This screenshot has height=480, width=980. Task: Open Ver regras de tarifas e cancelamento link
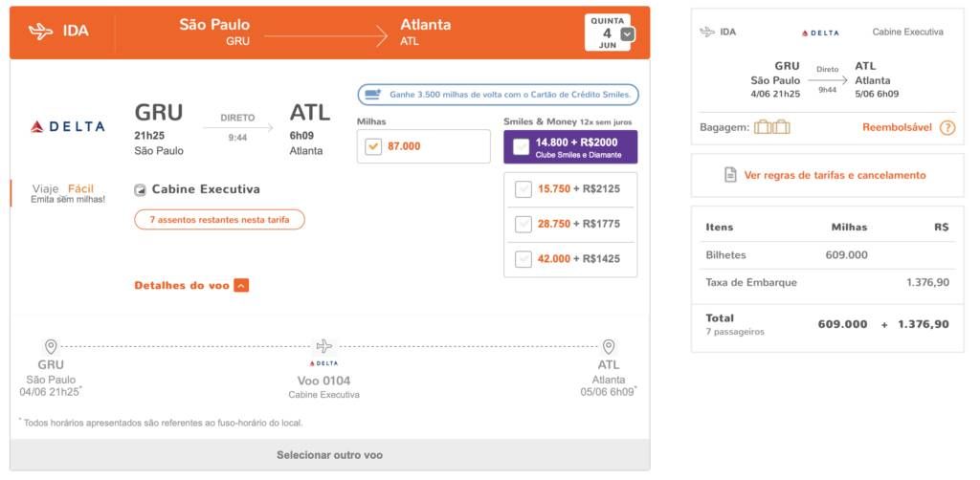coord(835,175)
